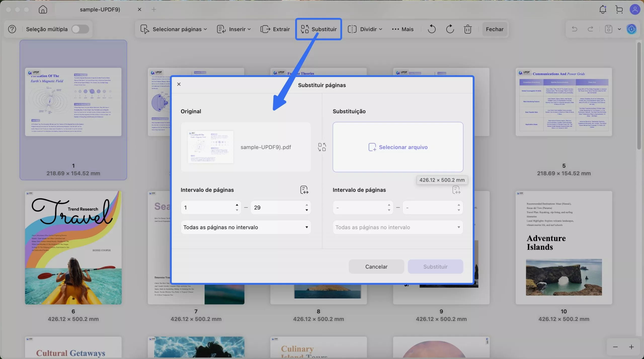Toggle the Seleção múltipla switch
Viewport: 644px width, 359px height.
click(x=80, y=29)
